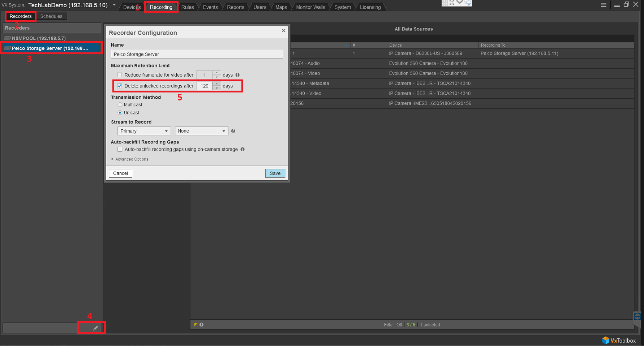Open the Primary stream dropdown
The height and width of the screenshot is (346, 644).
point(144,131)
